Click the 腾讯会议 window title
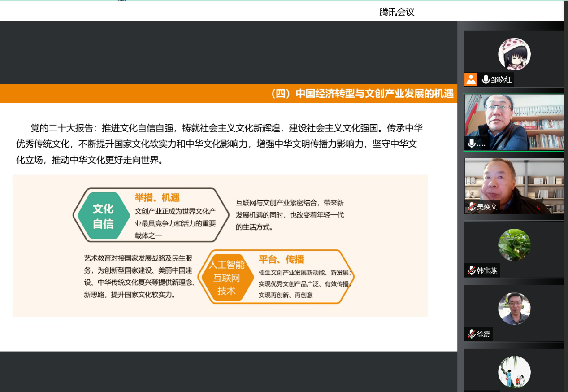 click(x=397, y=12)
